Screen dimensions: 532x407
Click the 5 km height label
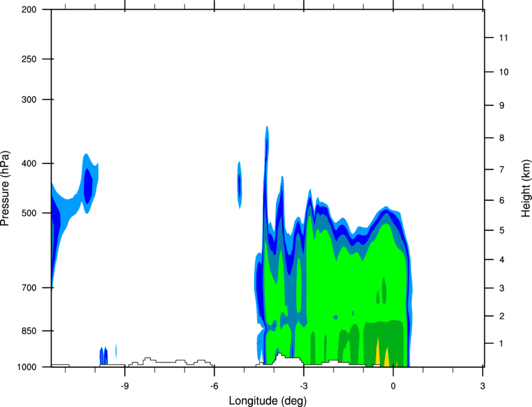[502, 230]
